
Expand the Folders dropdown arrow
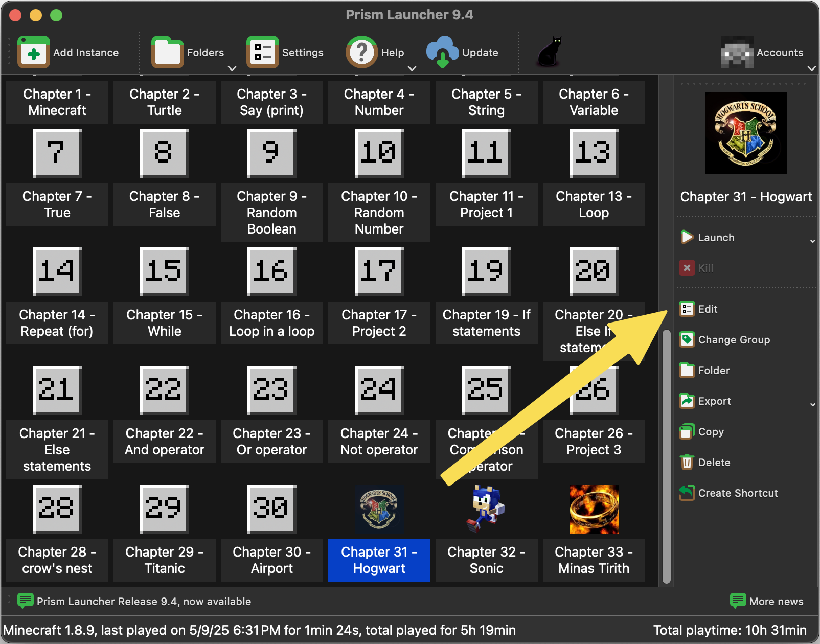[x=232, y=68]
